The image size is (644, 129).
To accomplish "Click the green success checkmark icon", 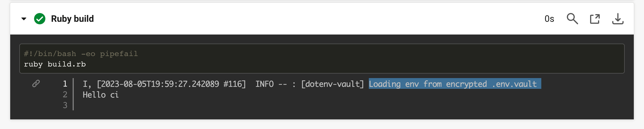I will [x=40, y=19].
